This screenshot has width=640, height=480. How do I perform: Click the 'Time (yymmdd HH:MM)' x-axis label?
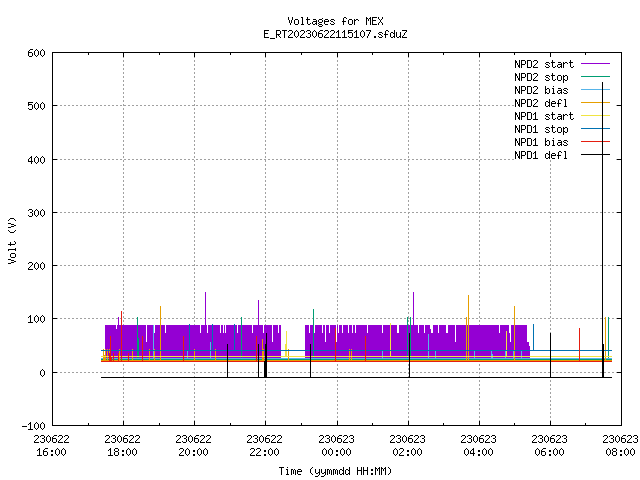pos(335,471)
